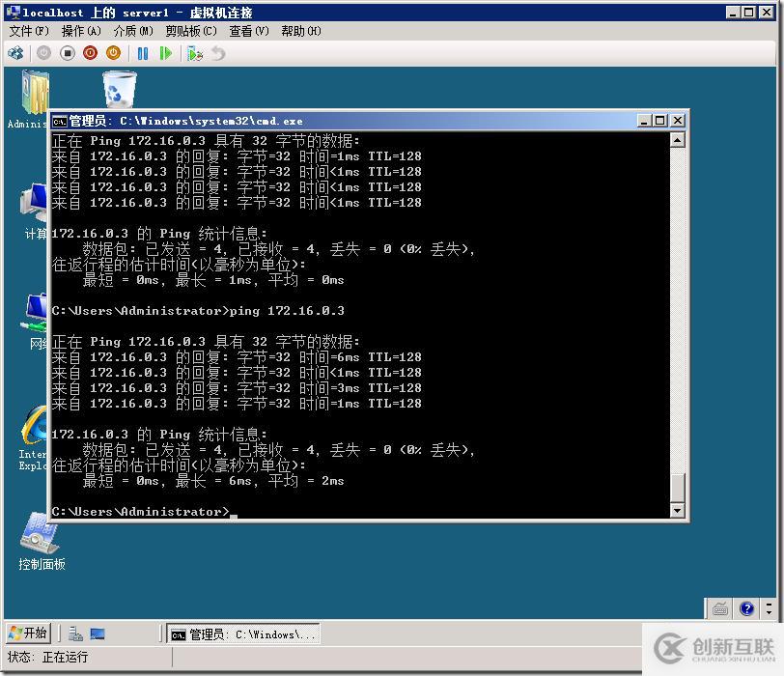Save VM state with the orange power icon

click(x=114, y=53)
